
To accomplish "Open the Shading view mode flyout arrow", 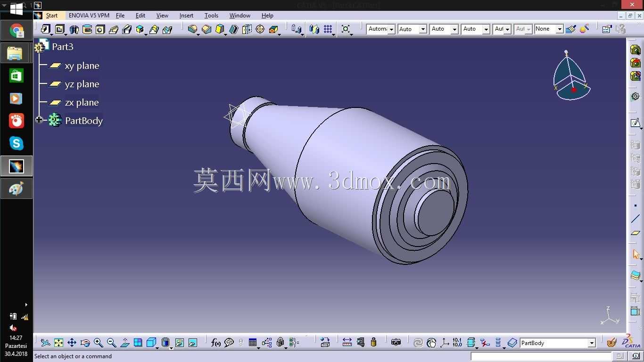I will (x=171, y=347).
